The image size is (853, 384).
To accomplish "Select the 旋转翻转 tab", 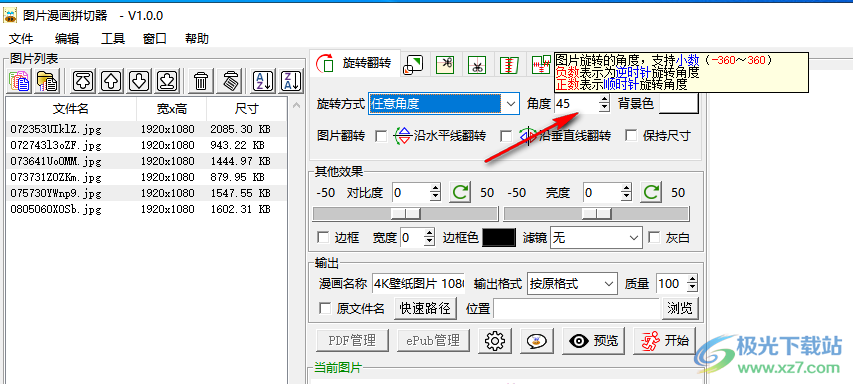I will coord(355,64).
